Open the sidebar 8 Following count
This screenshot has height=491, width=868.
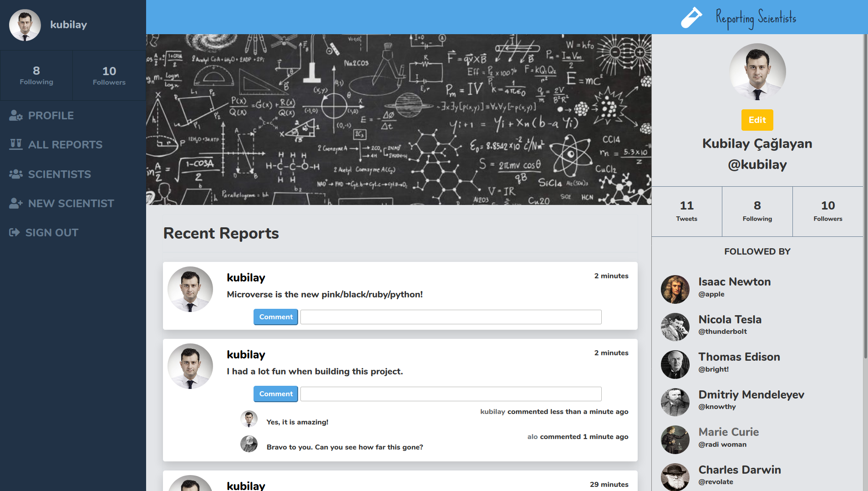36,75
